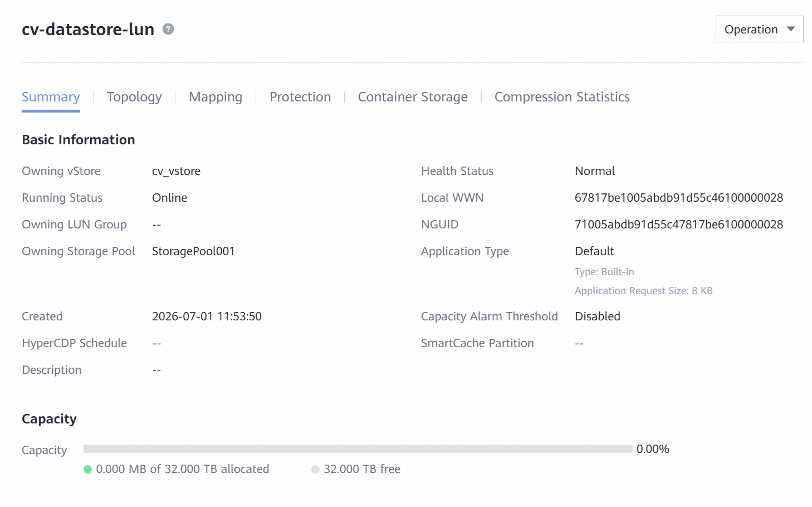Click the SmartCache Partition field label
812x507 pixels.
[477, 343]
